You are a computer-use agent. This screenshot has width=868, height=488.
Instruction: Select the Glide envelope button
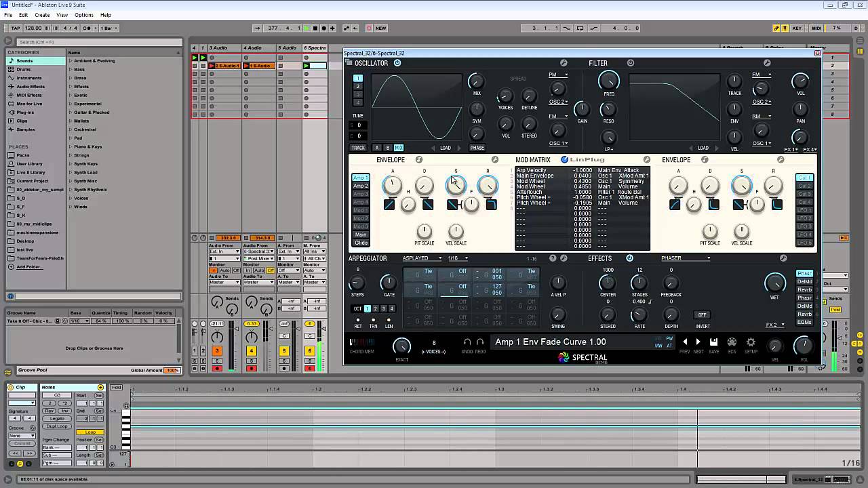361,243
